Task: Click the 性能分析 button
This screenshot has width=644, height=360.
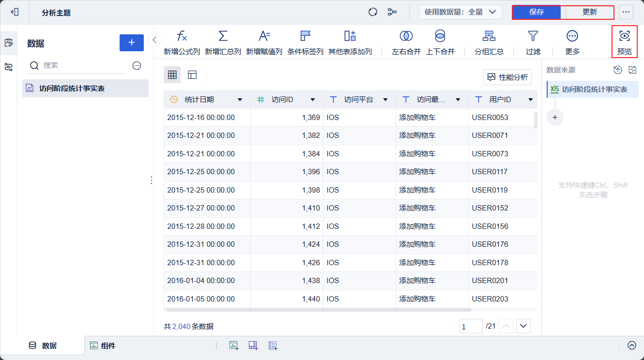Action: coord(507,77)
